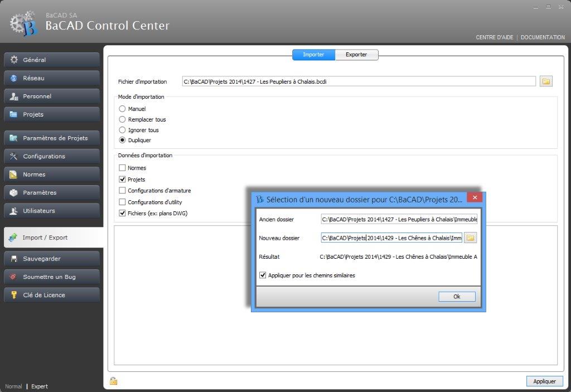
Task: Open the Général section gear icon
Action: point(14,59)
